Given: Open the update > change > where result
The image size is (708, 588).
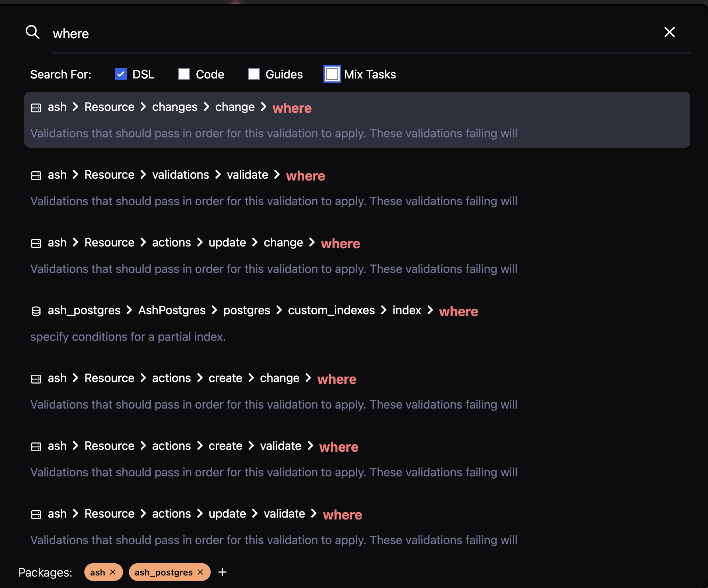Looking at the screenshot, I should [x=357, y=255].
